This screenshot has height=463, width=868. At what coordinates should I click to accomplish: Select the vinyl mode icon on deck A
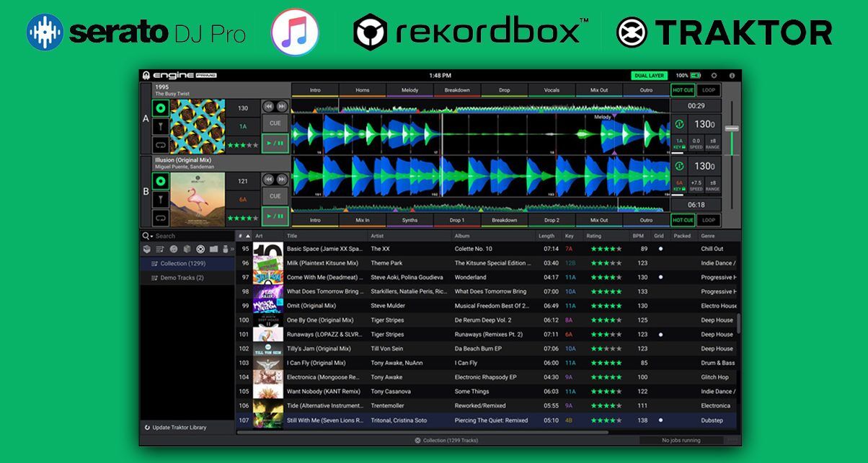coord(161,109)
